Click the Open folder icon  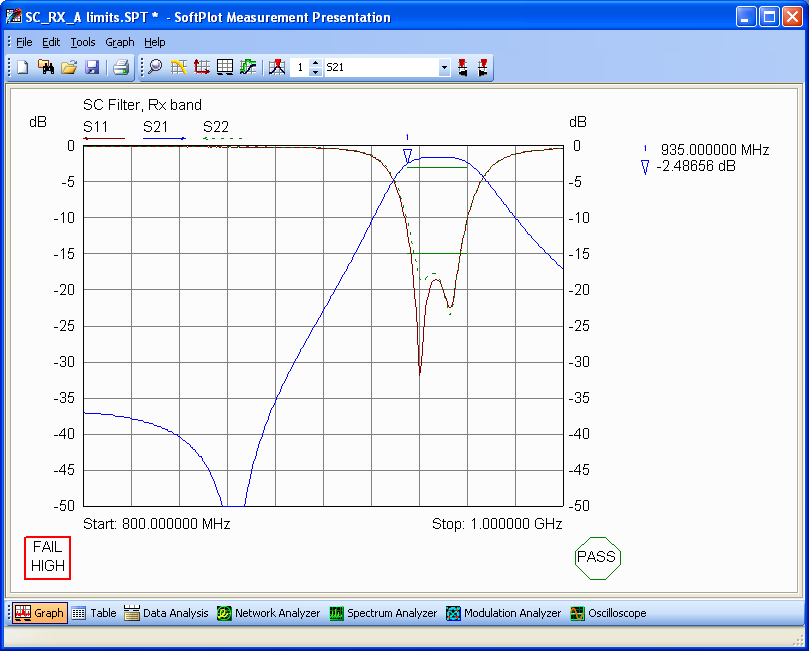pyautogui.click(x=69, y=67)
